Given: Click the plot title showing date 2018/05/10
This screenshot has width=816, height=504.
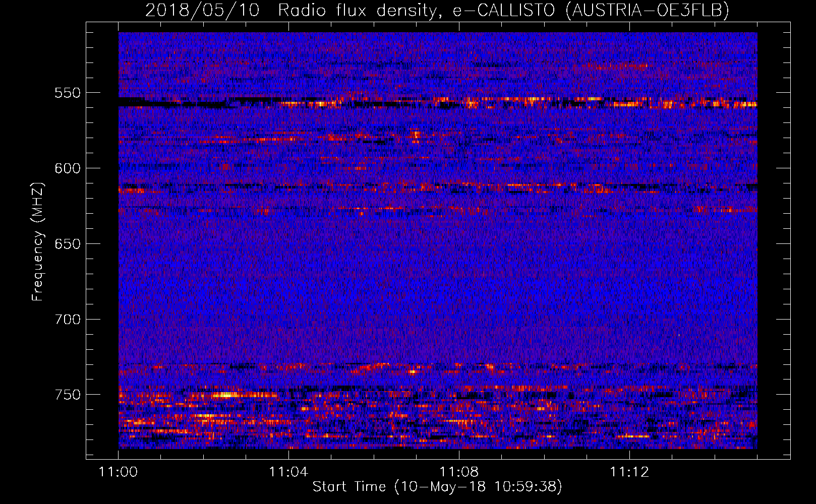Looking at the screenshot, I should 437,11.
